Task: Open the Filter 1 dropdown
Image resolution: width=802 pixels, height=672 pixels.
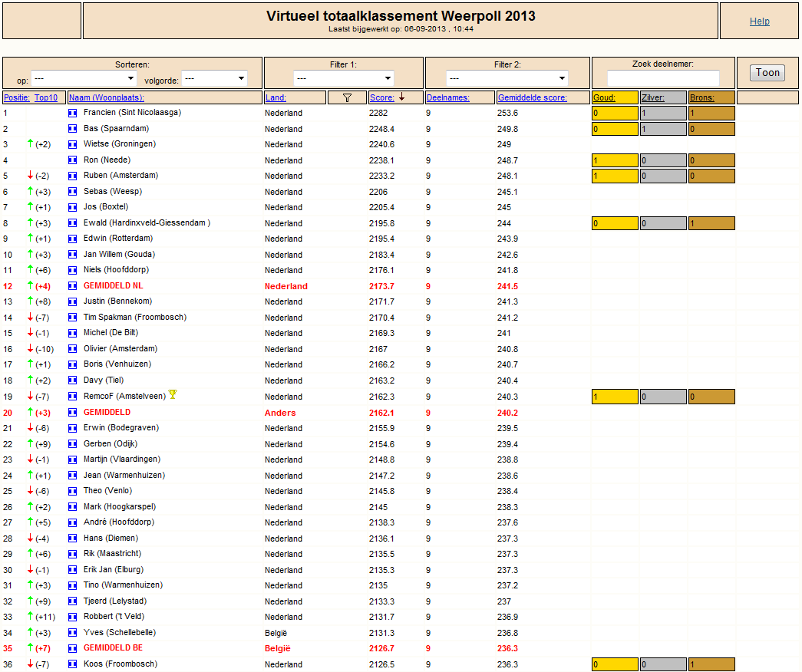Action: point(344,78)
